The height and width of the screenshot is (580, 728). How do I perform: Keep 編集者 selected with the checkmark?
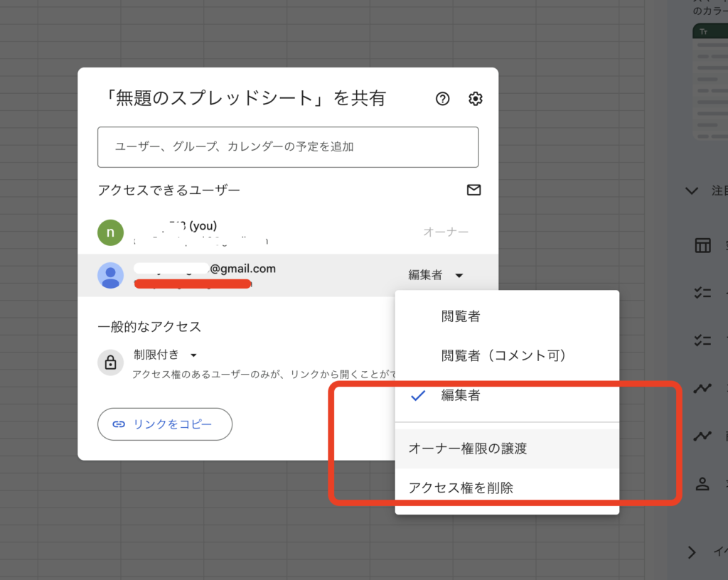461,395
